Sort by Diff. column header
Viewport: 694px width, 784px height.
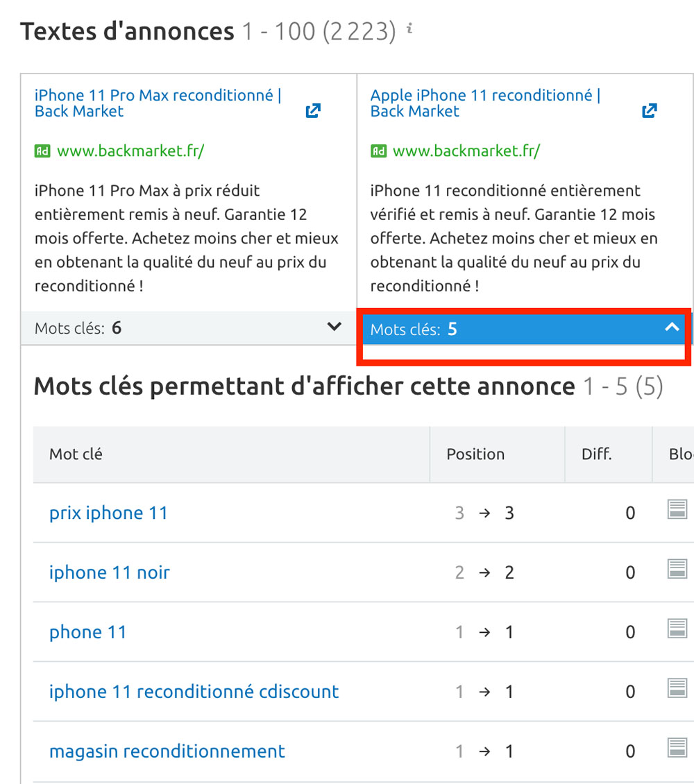pyautogui.click(x=597, y=454)
